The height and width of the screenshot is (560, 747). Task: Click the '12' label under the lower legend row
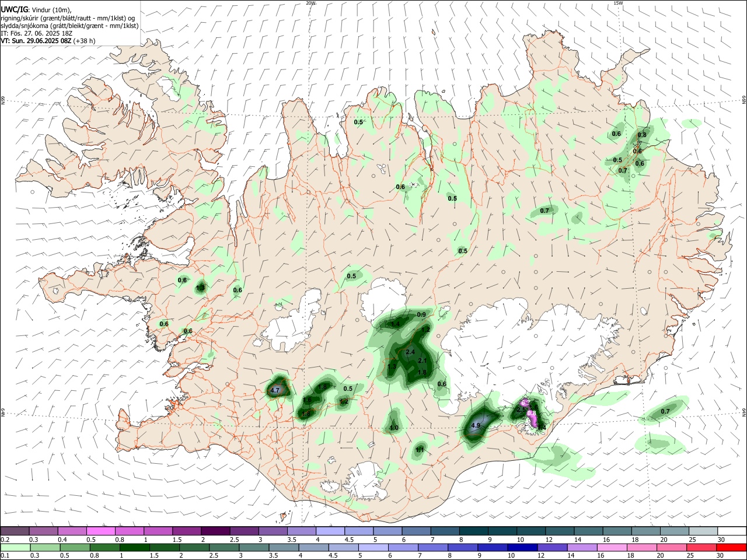coord(540,556)
